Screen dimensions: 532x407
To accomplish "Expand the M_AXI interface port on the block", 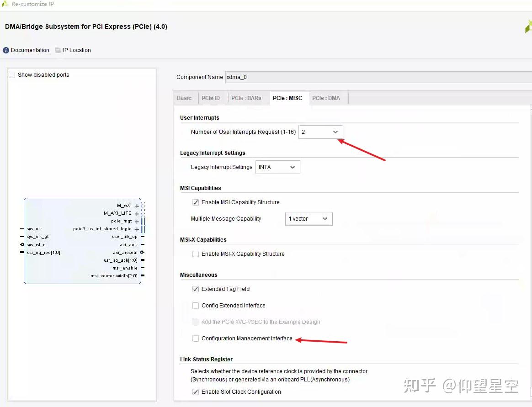I will point(136,206).
